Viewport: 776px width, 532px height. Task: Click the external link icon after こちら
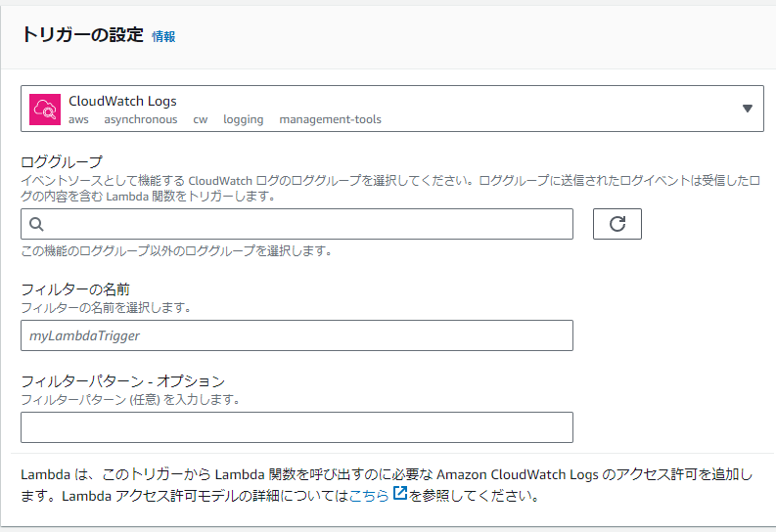pos(399,493)
